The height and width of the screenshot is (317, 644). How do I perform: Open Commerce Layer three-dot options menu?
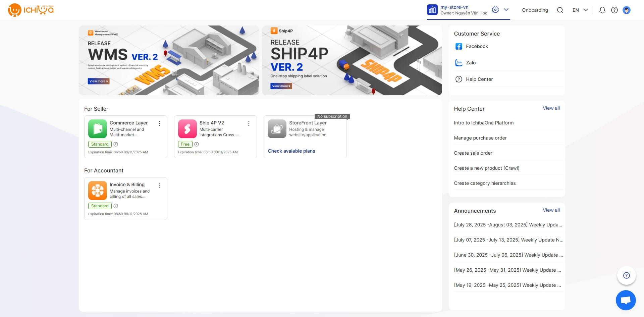(159, 123)
